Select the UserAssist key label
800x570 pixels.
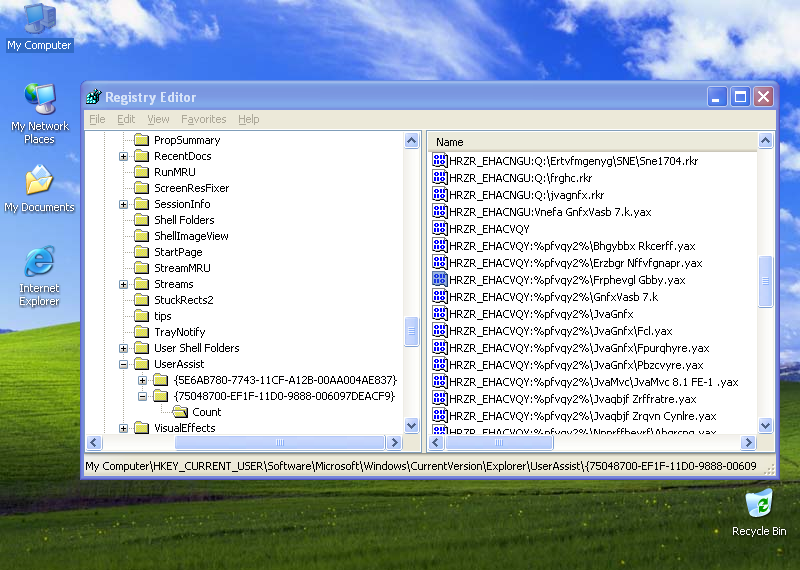click(179, 364)
